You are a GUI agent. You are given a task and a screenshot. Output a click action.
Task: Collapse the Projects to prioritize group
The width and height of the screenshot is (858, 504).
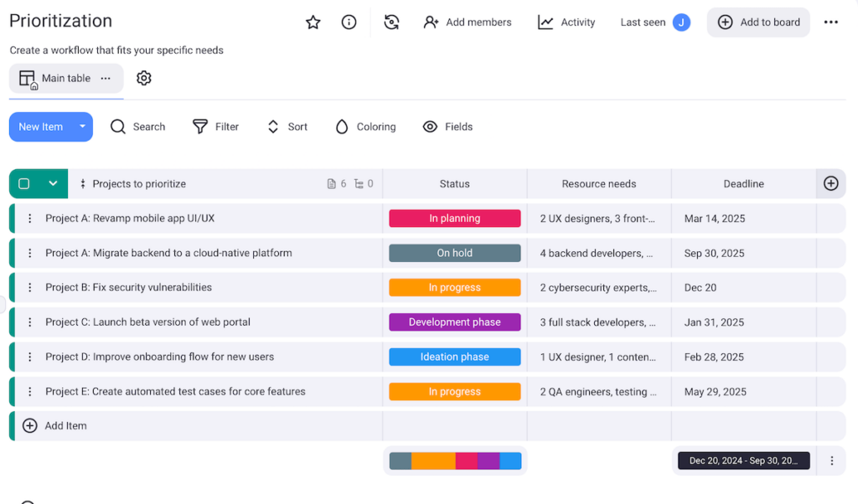(x=53, y=183)
